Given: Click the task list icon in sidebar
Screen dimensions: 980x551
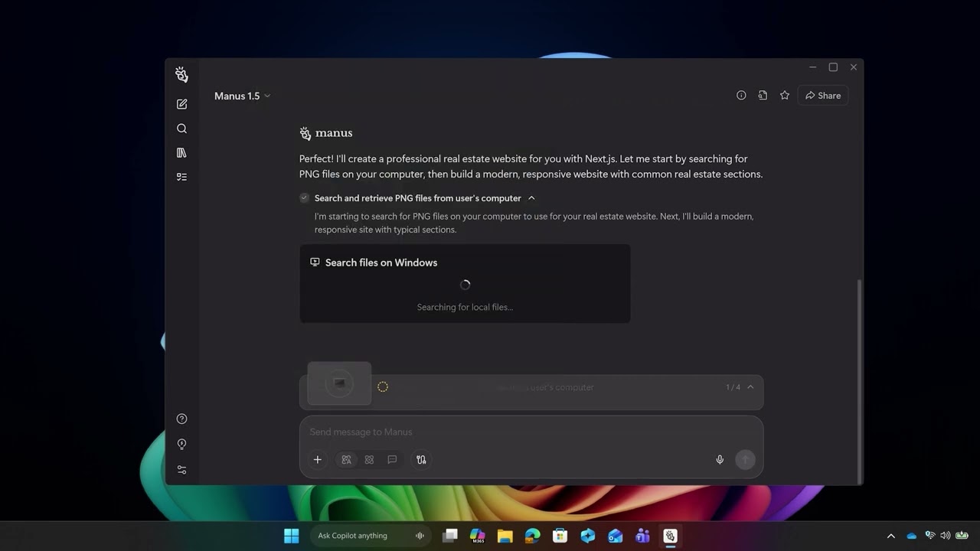Looking at the screenshot, I should pos(181,177).
